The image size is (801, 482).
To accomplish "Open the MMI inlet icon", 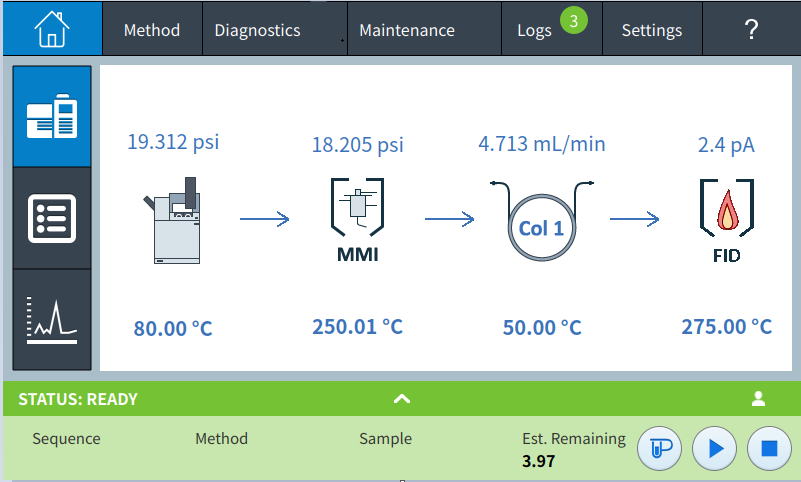I will point(358,220).
